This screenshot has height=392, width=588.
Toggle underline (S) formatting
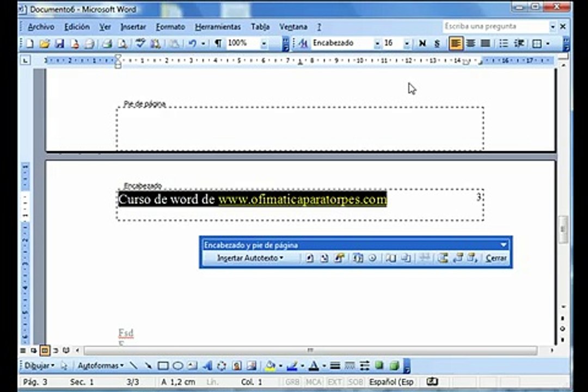point(437,44)
